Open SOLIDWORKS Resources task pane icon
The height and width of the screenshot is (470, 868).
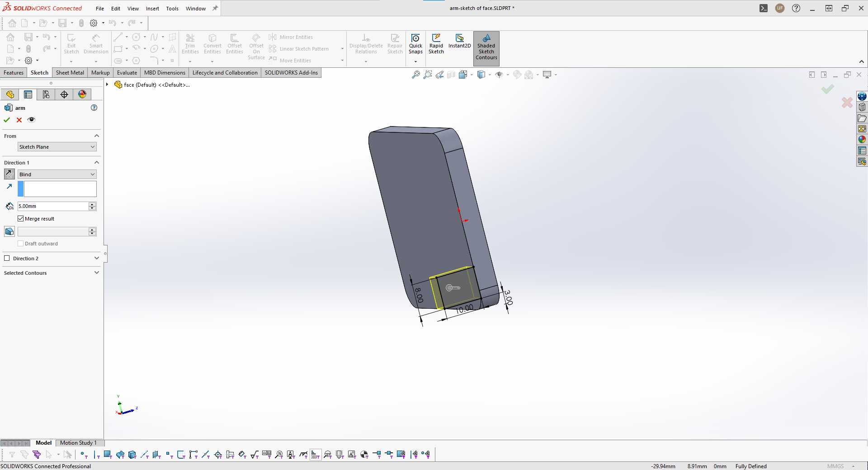coord(862,96)
